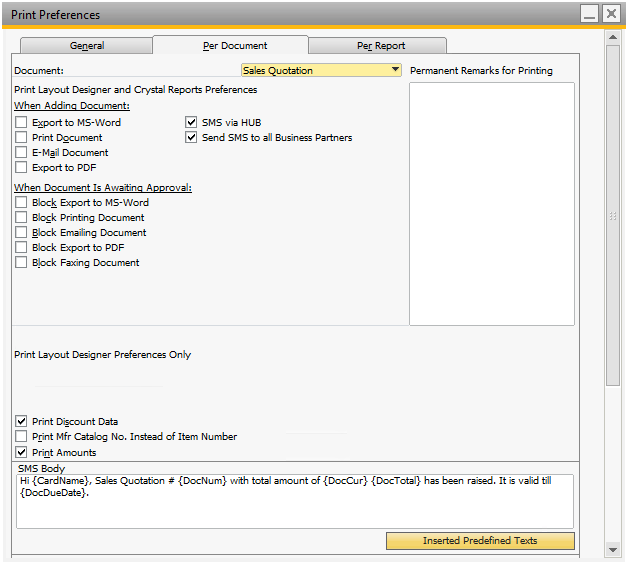Check the Print Document option
Viewport: 628px width, 564px height.
click(x=21, y=138)
